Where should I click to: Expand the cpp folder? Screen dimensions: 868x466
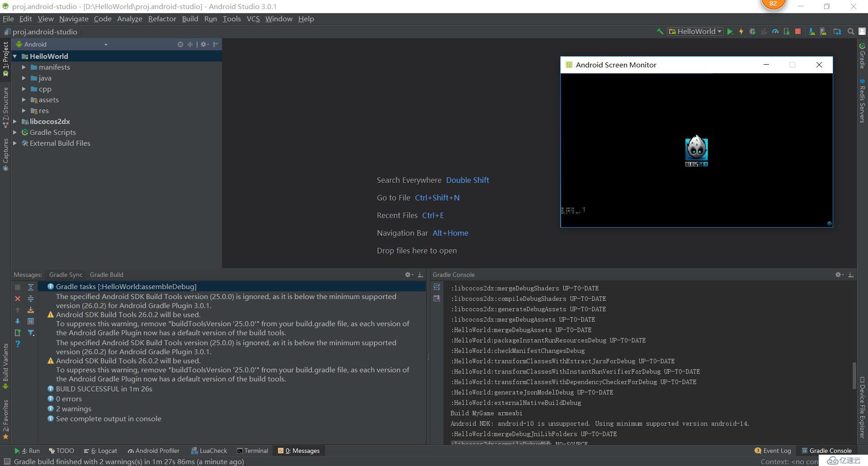[x=24, y=89]
